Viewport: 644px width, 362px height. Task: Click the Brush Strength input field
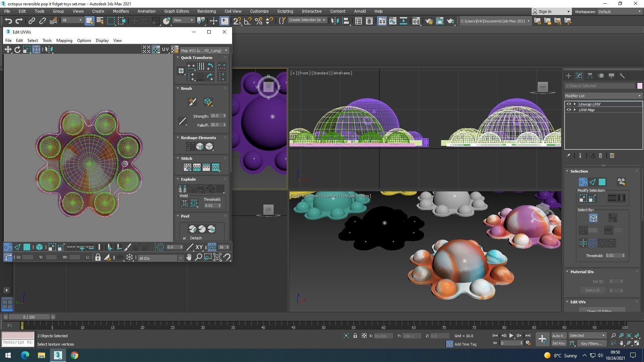[x=216, y=116]
